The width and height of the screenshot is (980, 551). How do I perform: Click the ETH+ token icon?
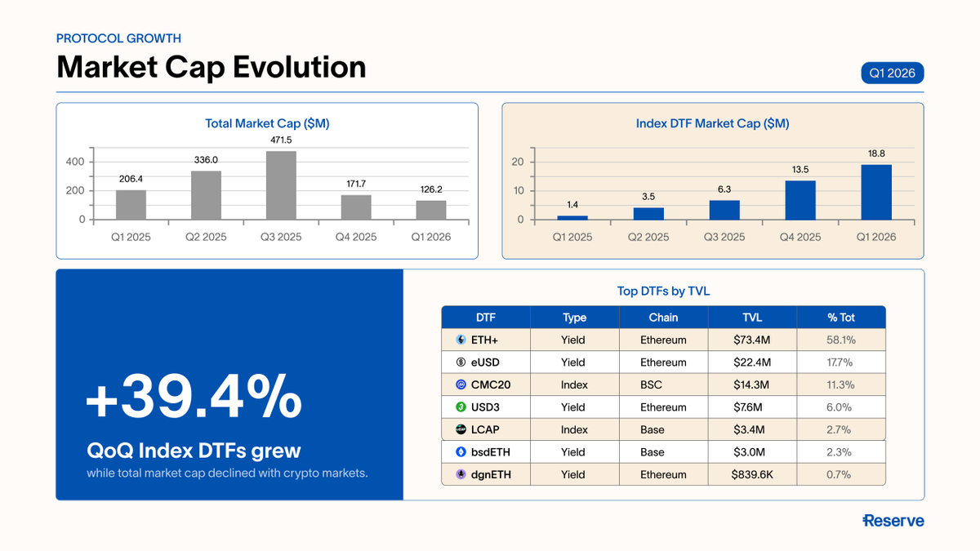[461, 340]
